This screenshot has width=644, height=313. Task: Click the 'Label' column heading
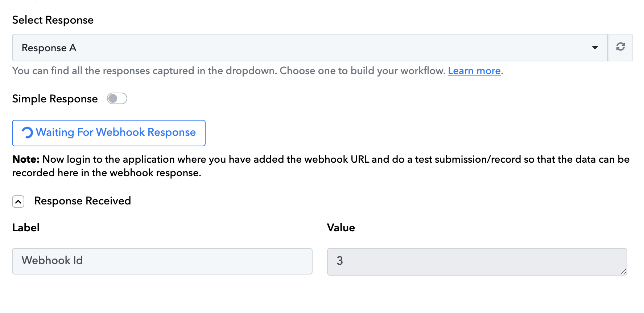(x=26, y=228)
